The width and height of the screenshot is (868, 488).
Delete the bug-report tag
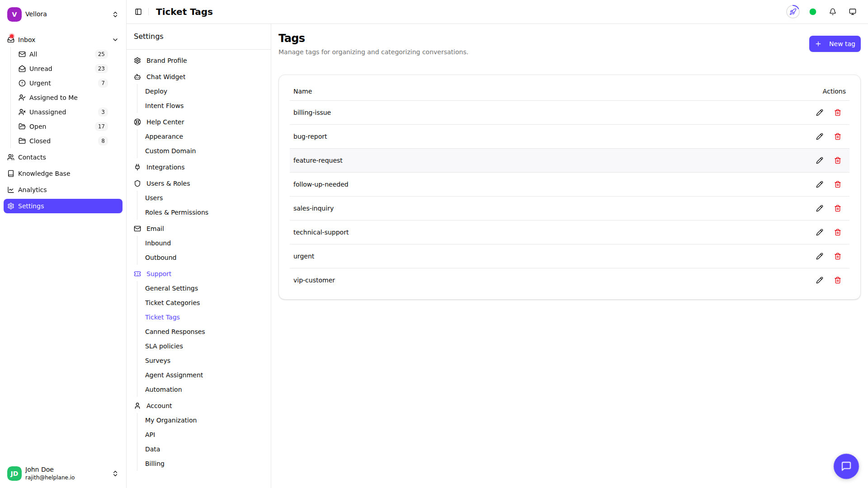(838, 136)
